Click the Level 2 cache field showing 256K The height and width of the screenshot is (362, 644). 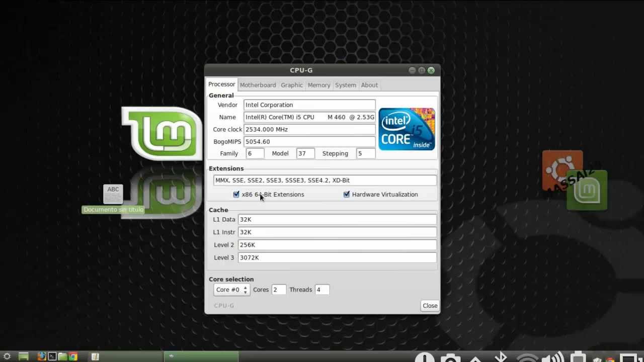click(x=337, y=245)
